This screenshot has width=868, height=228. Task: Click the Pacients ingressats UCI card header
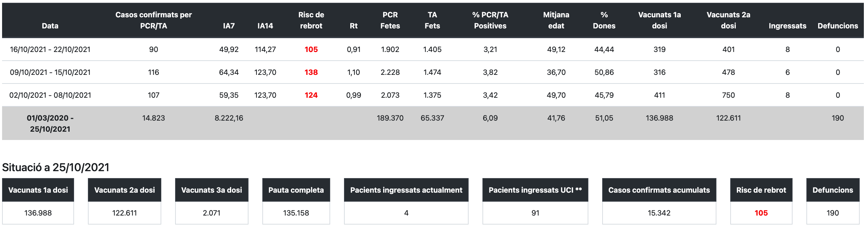(x=535, y=190)
